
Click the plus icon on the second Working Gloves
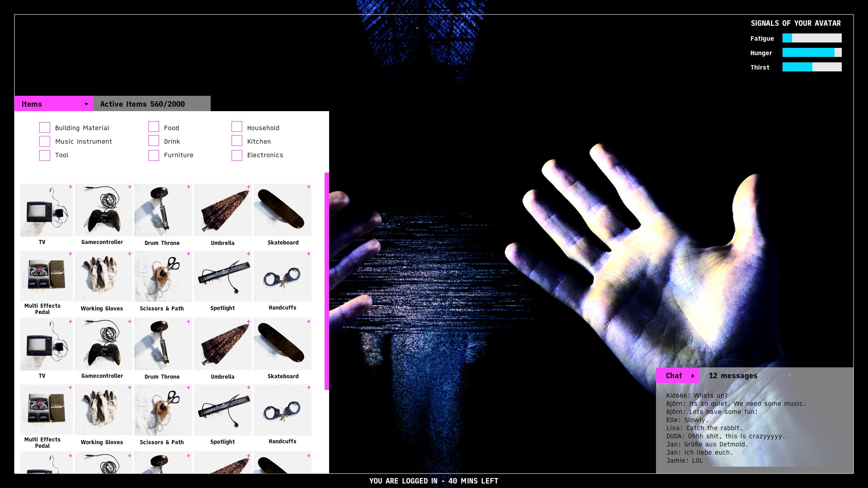pos(130,387)
